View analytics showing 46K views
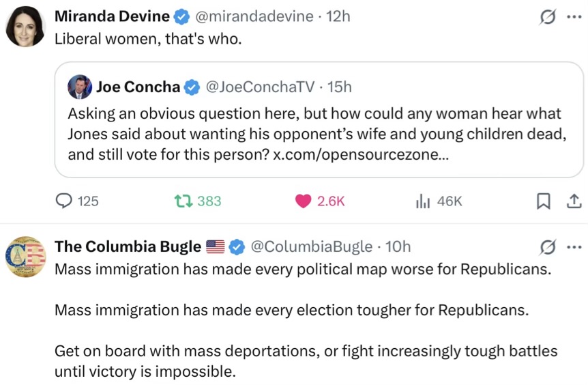The image size is (588, 385). [424, 201]
